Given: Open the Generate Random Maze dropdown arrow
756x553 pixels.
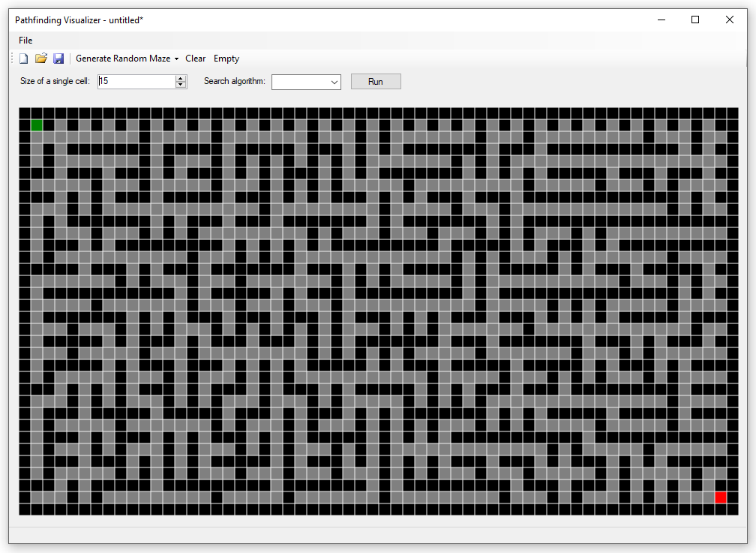Looking at the screenshot, I should [177, 58].
